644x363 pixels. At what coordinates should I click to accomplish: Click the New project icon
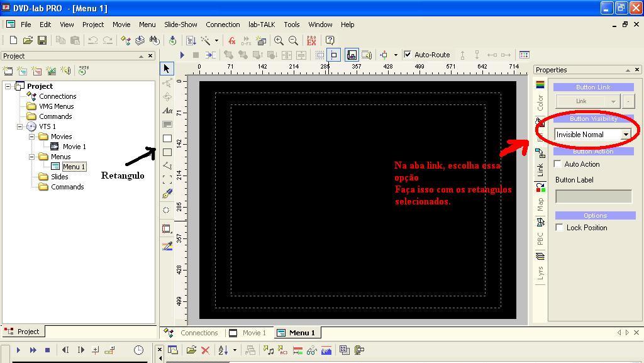pyautogui.click(x=13, y=40)
